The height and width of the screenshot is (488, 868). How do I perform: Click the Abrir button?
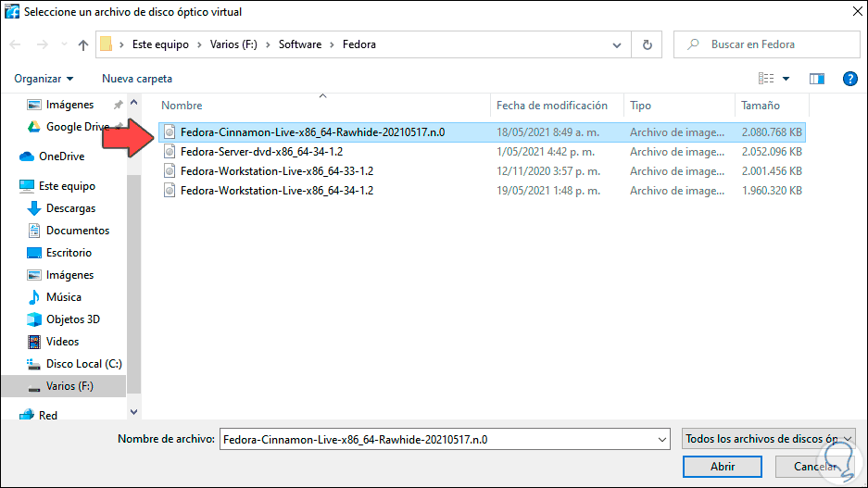tap(723, 467)
